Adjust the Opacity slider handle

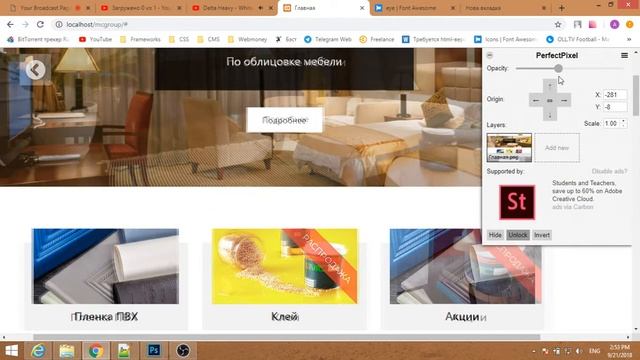tap(558, 69)
